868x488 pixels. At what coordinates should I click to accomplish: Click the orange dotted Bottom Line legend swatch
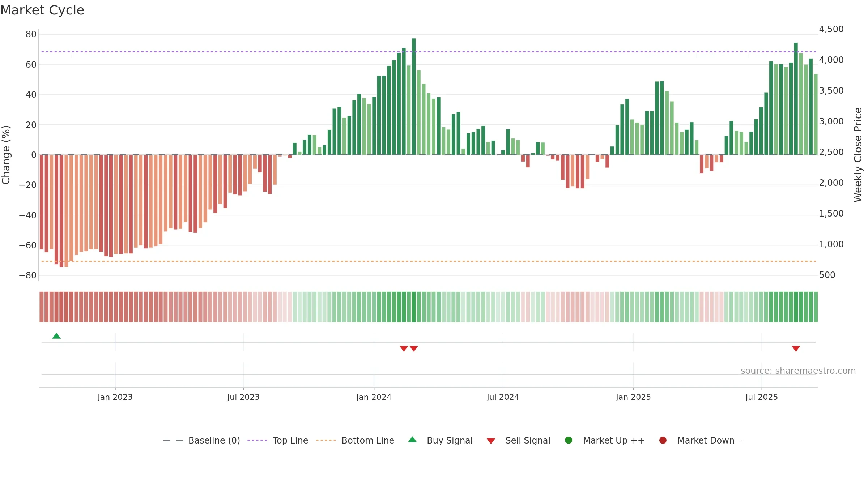click(x=326, y=440)
